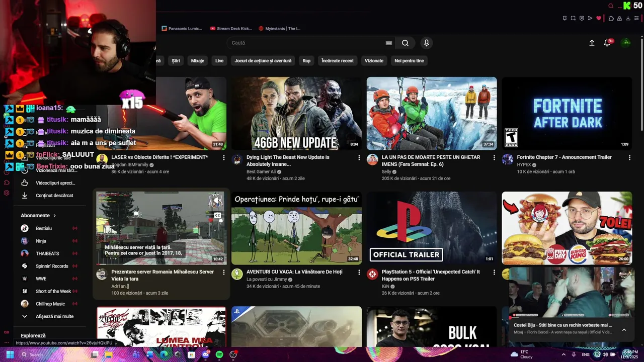Toggle mute icon on Mihailescu server preview
The width and height of the screenshot is (644, 362).
[x=217, y=201]
